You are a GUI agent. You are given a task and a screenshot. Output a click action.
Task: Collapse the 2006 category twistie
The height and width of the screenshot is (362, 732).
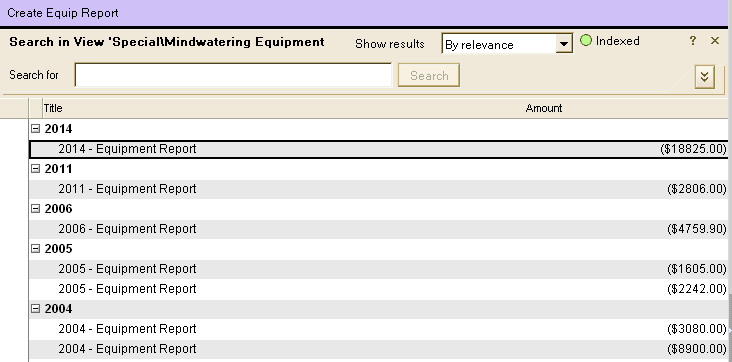coord(35,209)
